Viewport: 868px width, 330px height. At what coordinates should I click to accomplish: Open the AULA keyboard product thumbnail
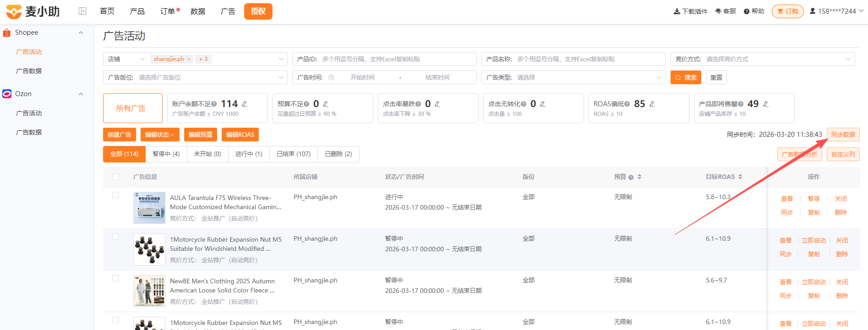pyautogui.click(x=149, y=208)
